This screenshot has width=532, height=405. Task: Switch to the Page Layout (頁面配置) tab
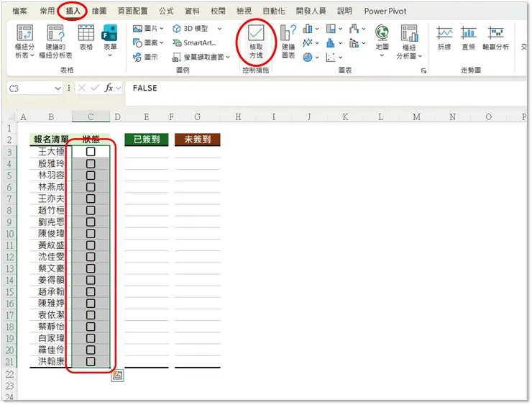pos(133,11)
